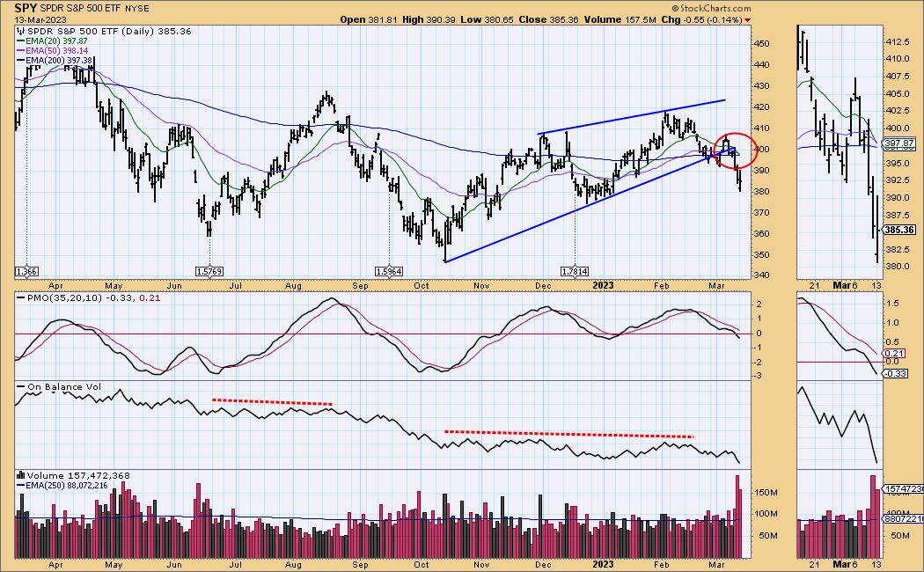Click the boxed 397.87 price tag

coord(899,143)
